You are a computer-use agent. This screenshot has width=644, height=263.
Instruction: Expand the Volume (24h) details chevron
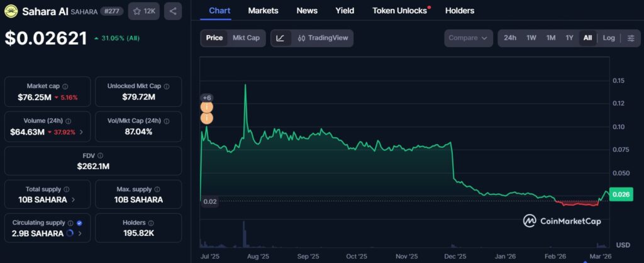pos(81,132)
